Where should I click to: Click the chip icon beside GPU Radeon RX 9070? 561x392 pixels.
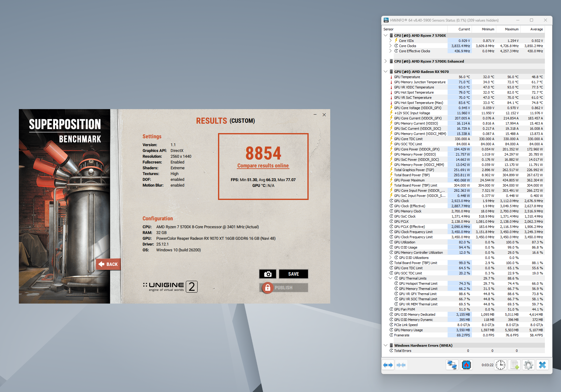pyautogui.click(x=391, y=72)
